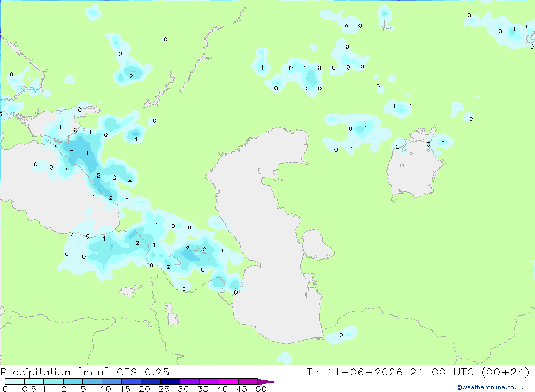The height and width of the screenshot is (392, 535).
Task: Click the '21..00 UTC' time text
Action: (x=442, y=372)
